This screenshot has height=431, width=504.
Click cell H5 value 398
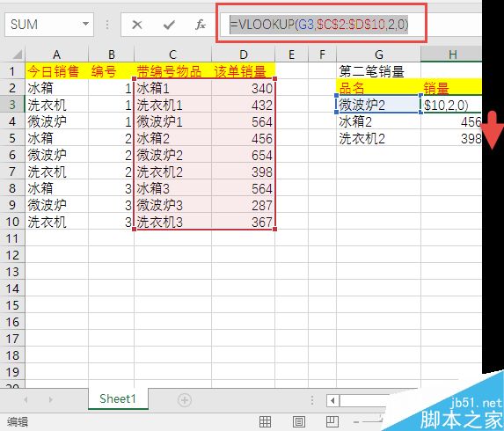[451, 138]
